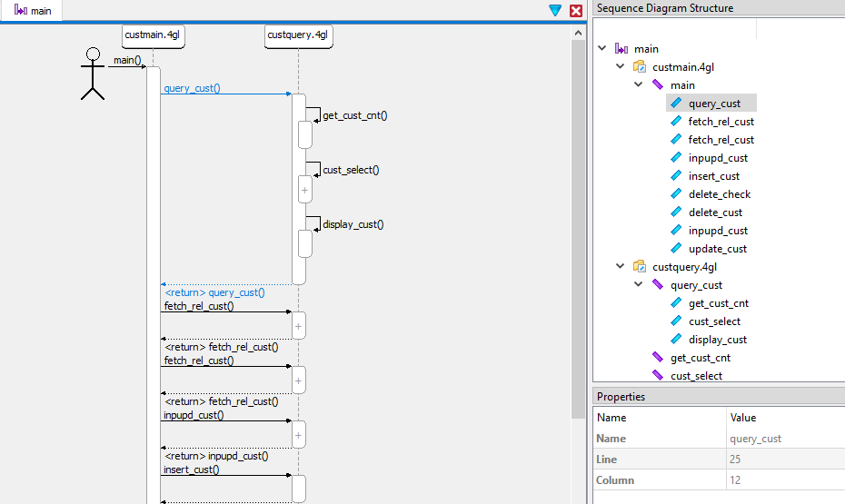
Task: Click purple function icon beside top-level get_cust_cnt
Action: 658,357
